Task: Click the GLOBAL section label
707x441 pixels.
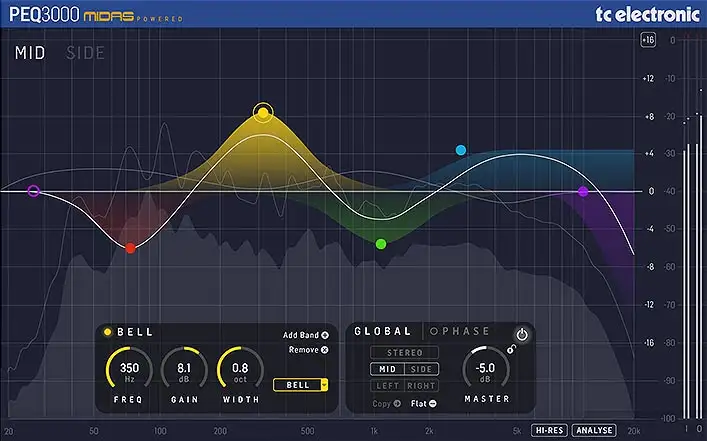Action: click(382, 331)
